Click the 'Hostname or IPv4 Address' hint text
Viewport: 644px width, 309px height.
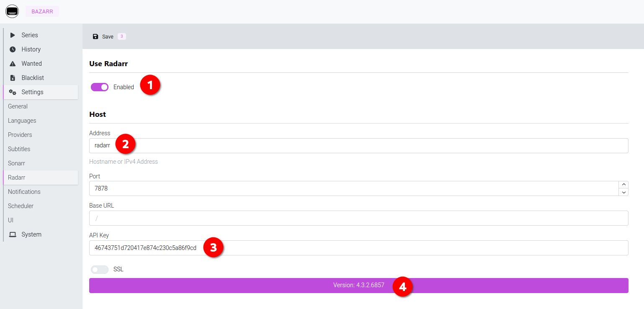click(x=124, y=162)
